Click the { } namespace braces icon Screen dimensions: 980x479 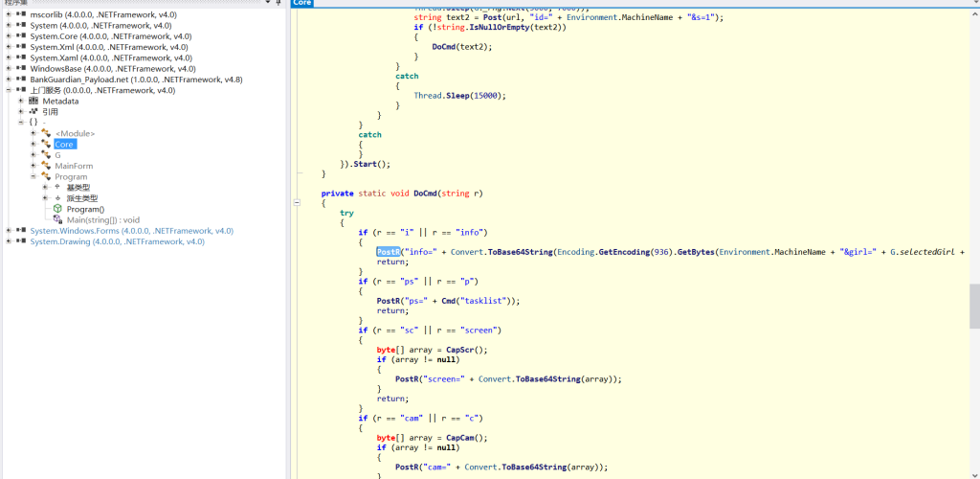tap(33, 122)
